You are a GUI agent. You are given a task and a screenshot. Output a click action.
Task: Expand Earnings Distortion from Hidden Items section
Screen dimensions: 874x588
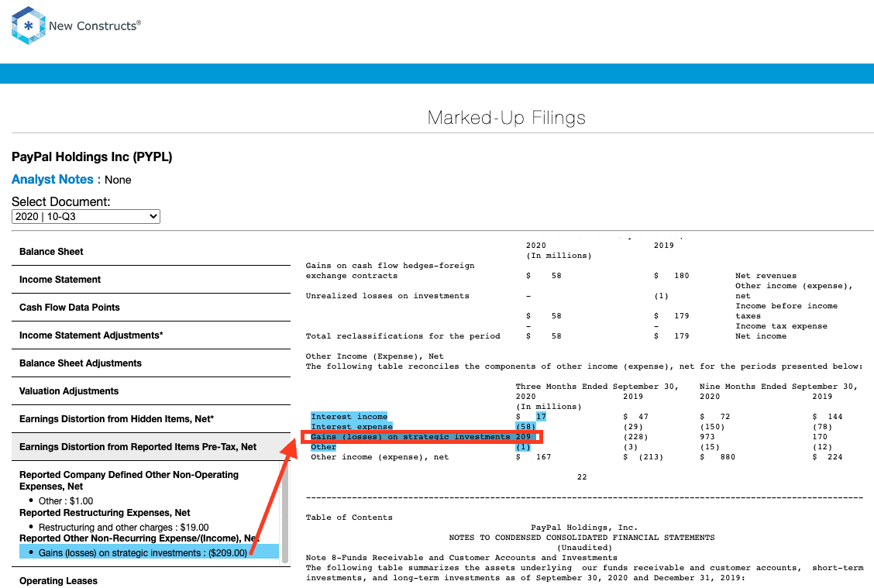[151, 419]
